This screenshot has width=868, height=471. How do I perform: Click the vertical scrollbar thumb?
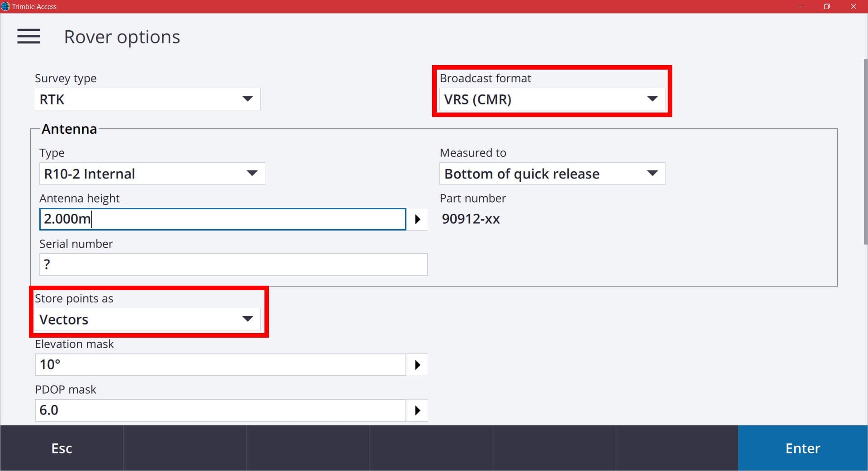pyautogui.click(x=865, y=151)
